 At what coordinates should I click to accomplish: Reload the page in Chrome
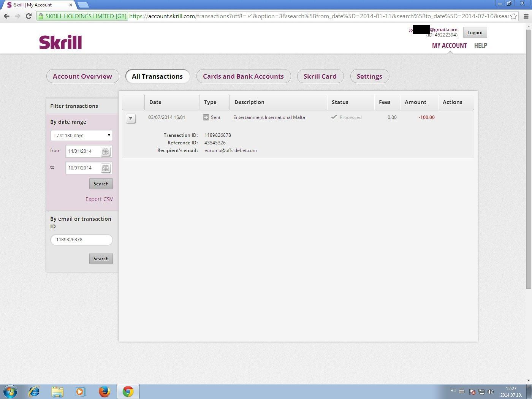28,16
